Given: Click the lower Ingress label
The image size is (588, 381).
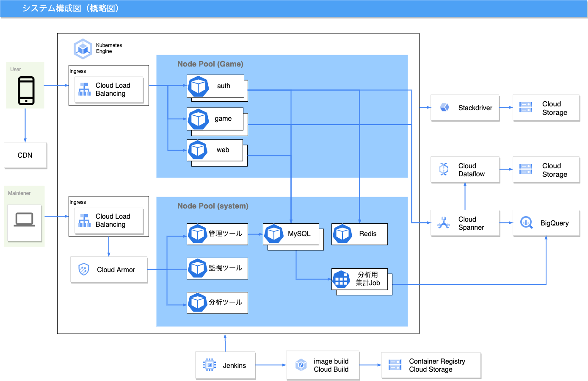Looking at the screenshot, I should [x=78, y=202].
